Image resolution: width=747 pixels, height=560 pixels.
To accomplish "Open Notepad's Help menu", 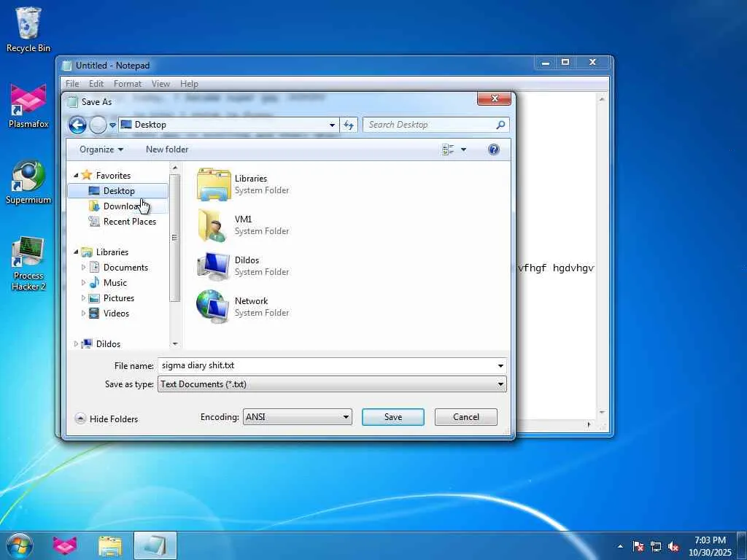I will click(189, 84).
